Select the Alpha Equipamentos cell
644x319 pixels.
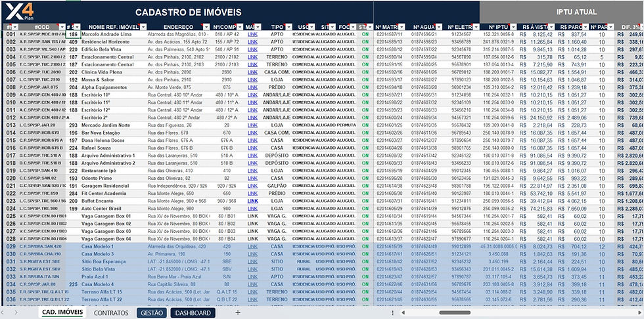point(113,87)
